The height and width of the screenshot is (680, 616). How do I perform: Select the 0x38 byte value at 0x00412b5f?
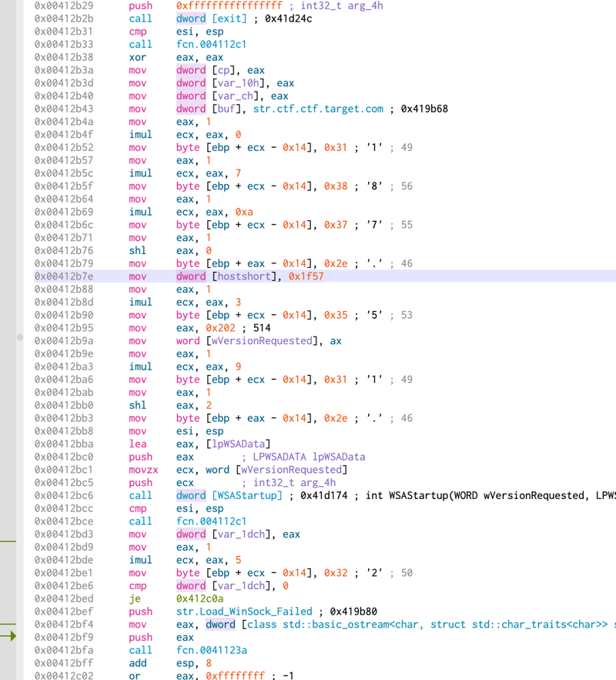point(336,186)
